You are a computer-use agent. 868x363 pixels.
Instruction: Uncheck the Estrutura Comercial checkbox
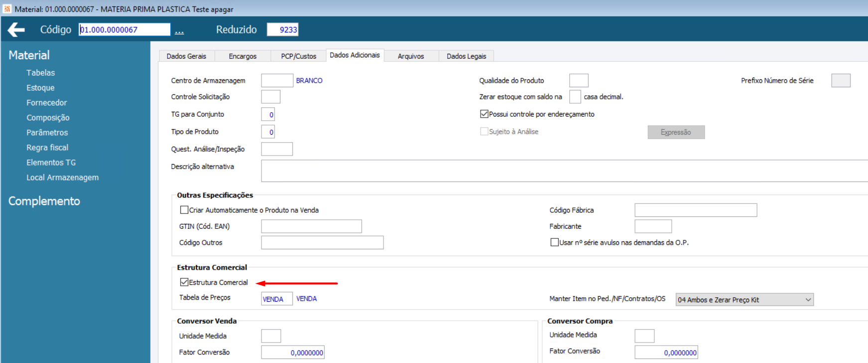(x=184, y=282)
